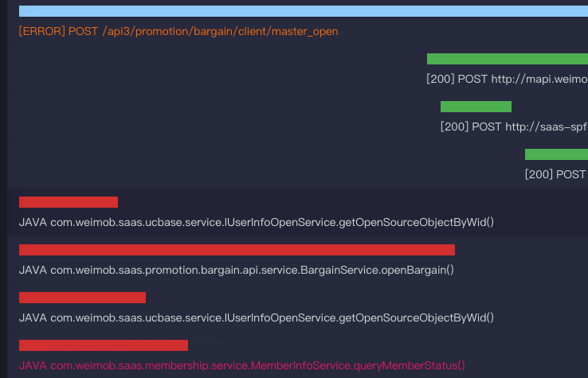Open the MemberInfoService.queryMemberStatus() span label

coord(242,365)
